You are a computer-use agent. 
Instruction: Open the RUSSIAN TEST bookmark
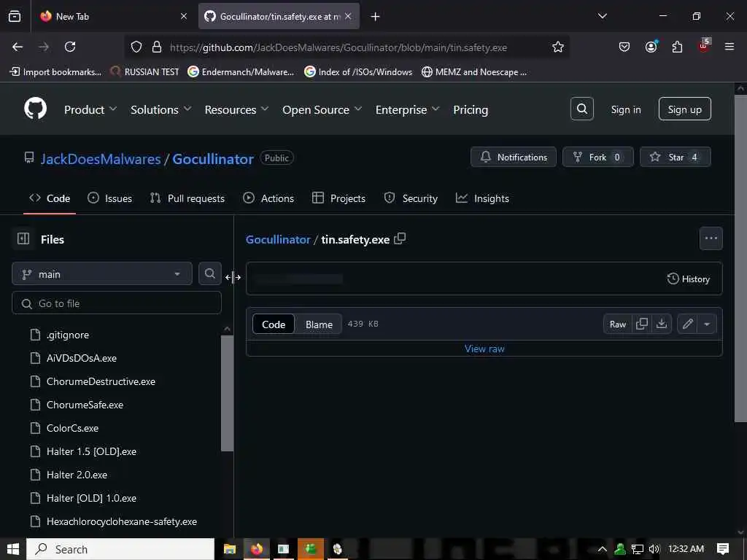tap(144, 72)
